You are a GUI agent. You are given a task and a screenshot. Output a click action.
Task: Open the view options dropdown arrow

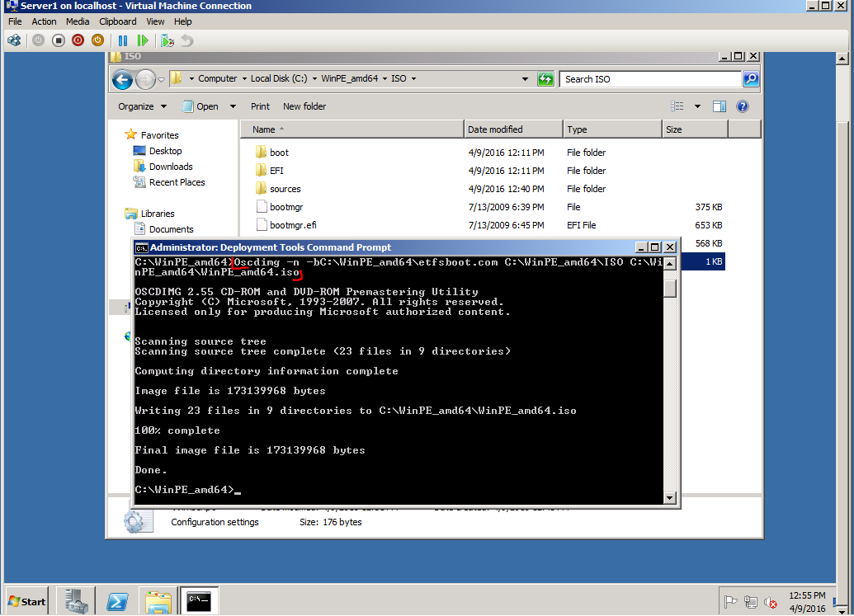pyautogui.click(x=697, y=106)
